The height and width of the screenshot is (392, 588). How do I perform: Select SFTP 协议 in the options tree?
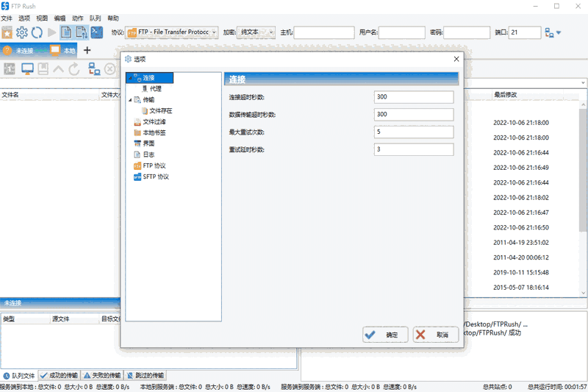pos(156,177)
